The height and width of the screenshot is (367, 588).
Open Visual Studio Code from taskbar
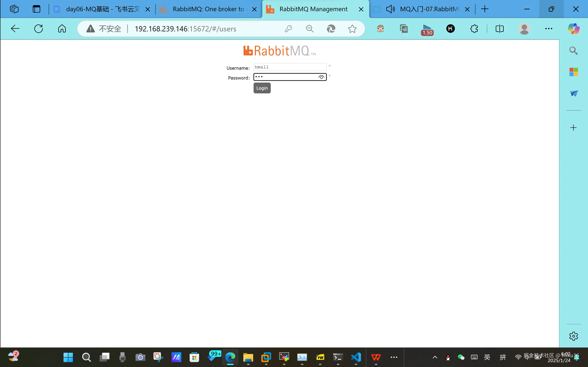[x=356, y=357]
